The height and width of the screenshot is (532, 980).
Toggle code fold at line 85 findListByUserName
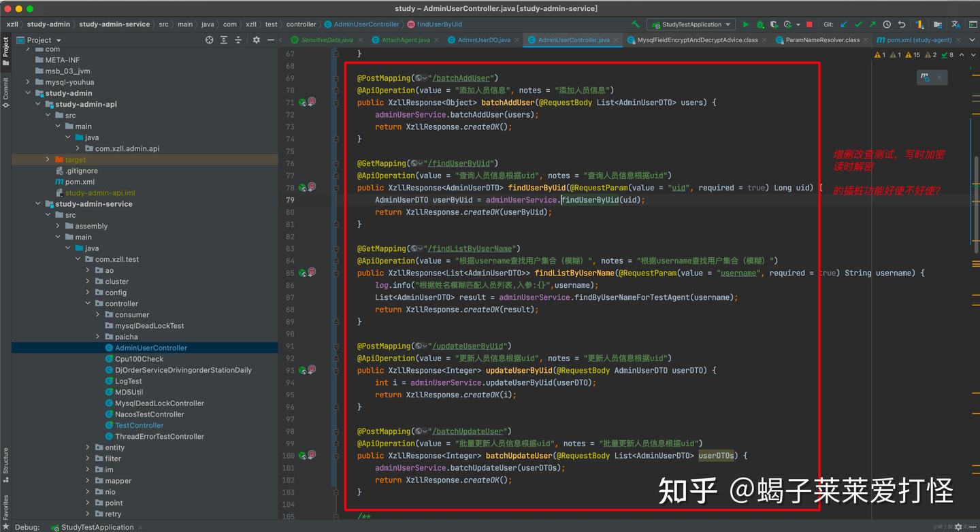[336, 273]
